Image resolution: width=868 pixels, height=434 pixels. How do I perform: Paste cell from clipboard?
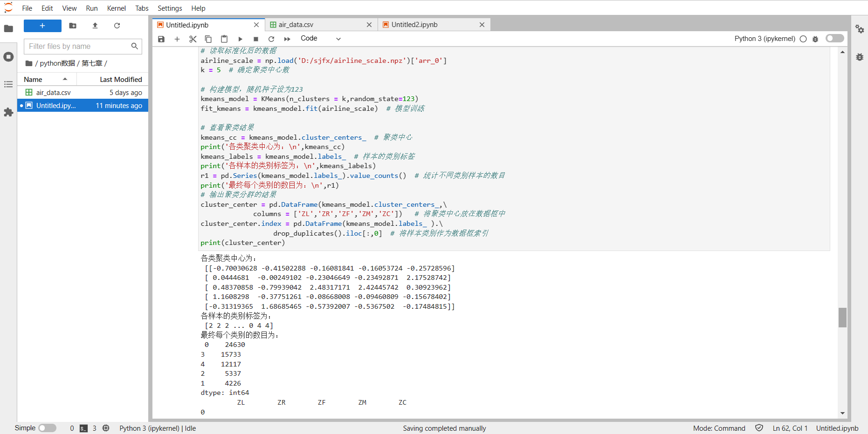click(224, 39)
